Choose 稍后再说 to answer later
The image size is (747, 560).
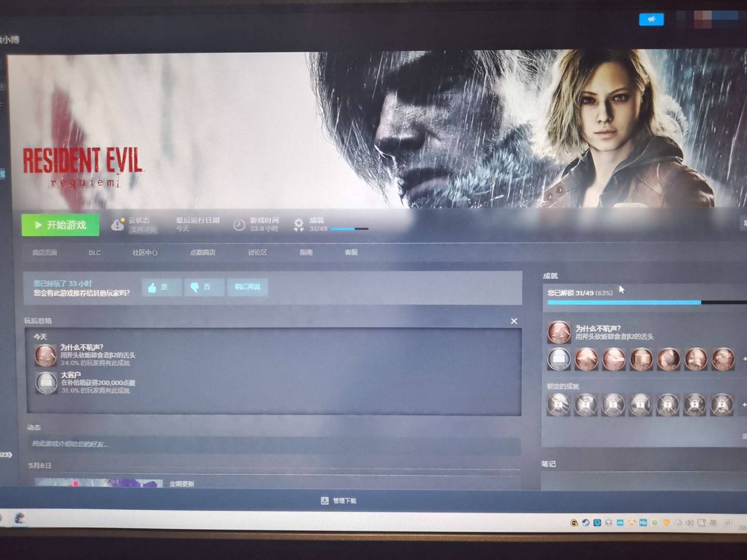247,287
